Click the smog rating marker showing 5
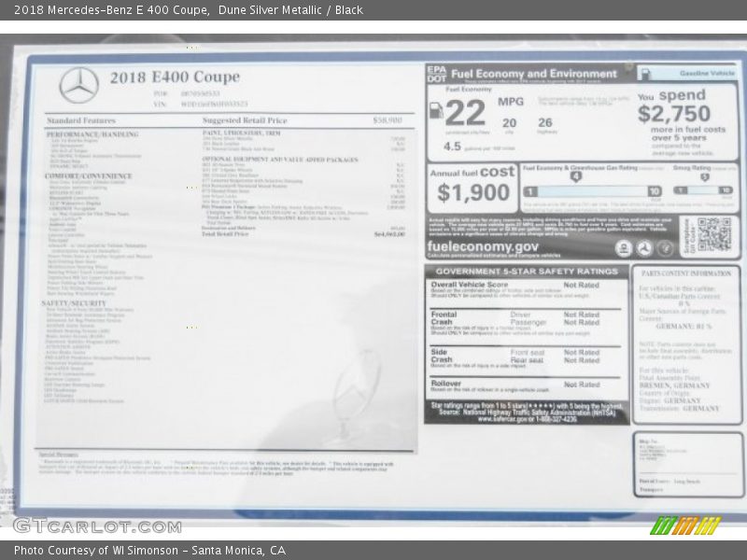The image size is (747, 560). pyautogui.click(x=705, y=177)
